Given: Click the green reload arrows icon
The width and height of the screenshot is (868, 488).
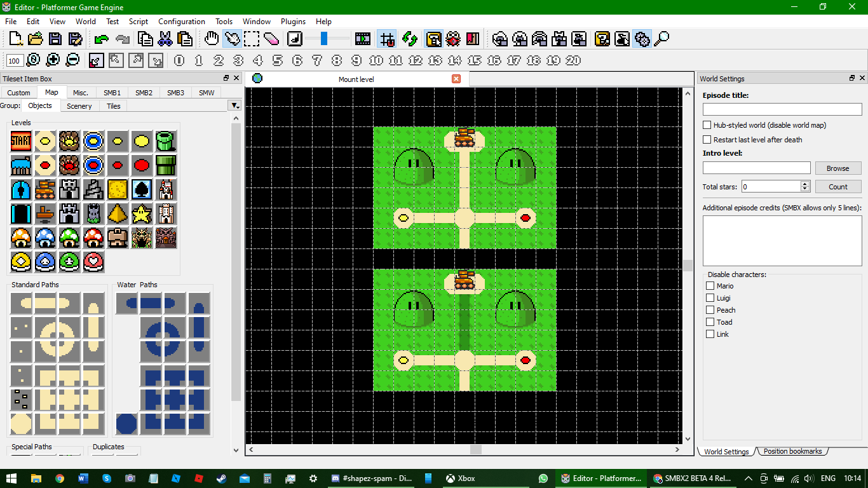Looking at the screenshot, I should (410, 39).
